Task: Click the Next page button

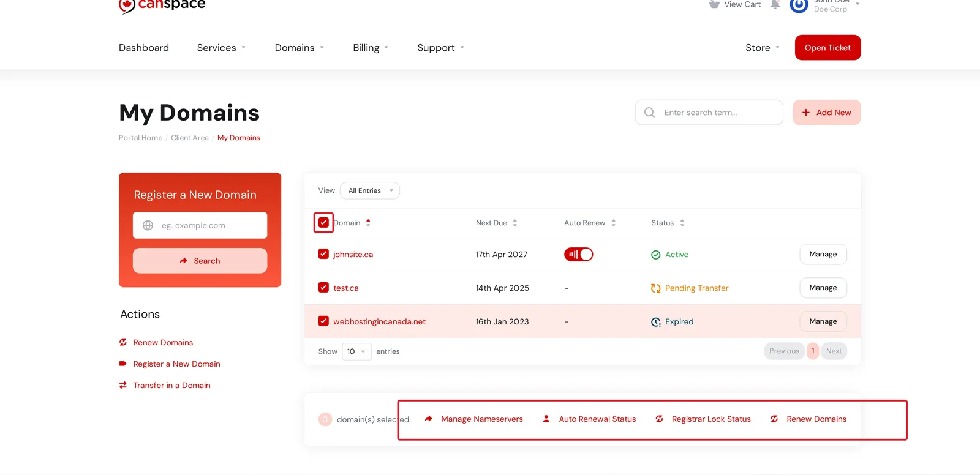Action: [834, 351]
